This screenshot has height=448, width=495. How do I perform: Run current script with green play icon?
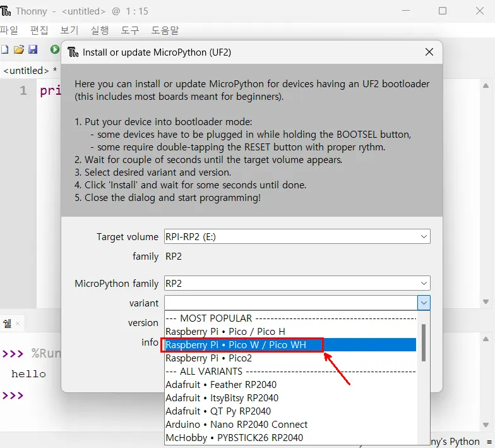point(54,49)
